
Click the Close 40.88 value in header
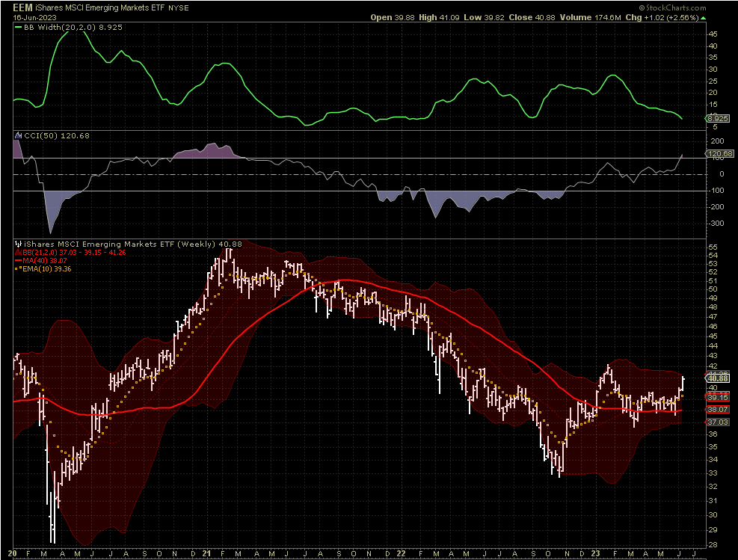click(x=532, y=17)
